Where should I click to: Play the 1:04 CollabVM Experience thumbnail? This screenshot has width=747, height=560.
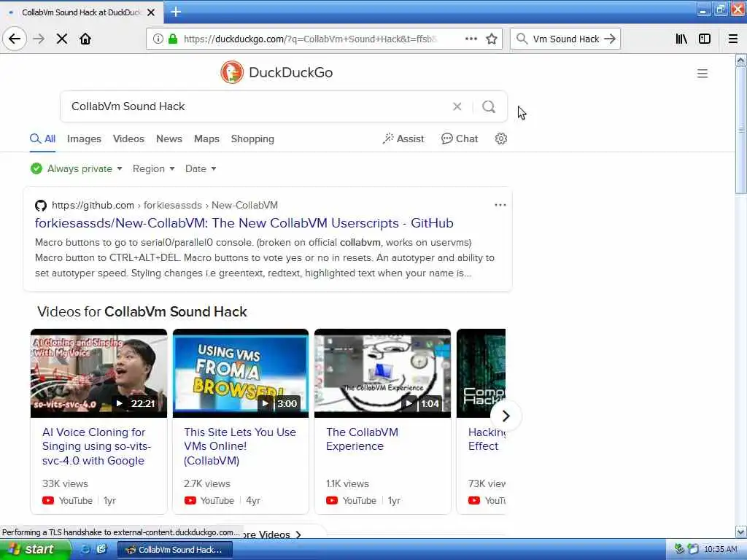click(x=382, y=373)
